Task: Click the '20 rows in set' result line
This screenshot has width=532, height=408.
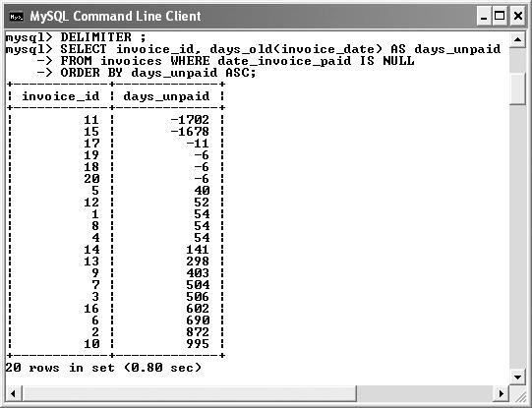Action: [103, 368]
